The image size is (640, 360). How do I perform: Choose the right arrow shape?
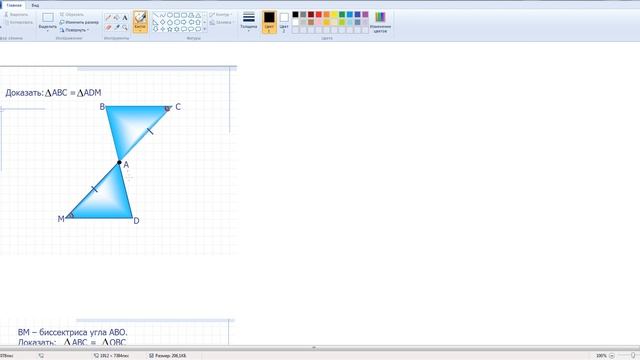(x=184, y=22)
